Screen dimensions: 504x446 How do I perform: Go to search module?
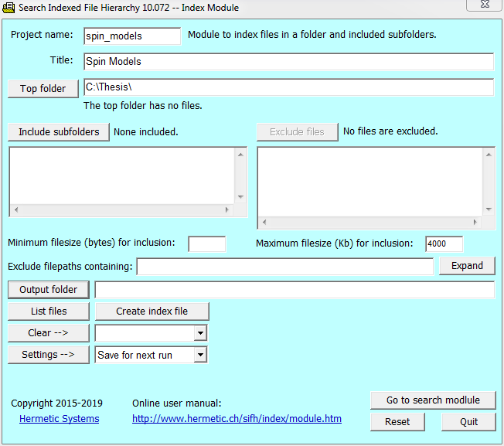tap(433, 400)
